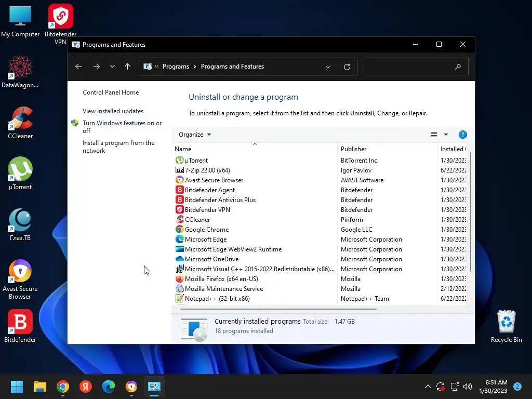532x399 pixels.
Task: Select the Recycle Bin desktop icon
Action: pos(506,326)
